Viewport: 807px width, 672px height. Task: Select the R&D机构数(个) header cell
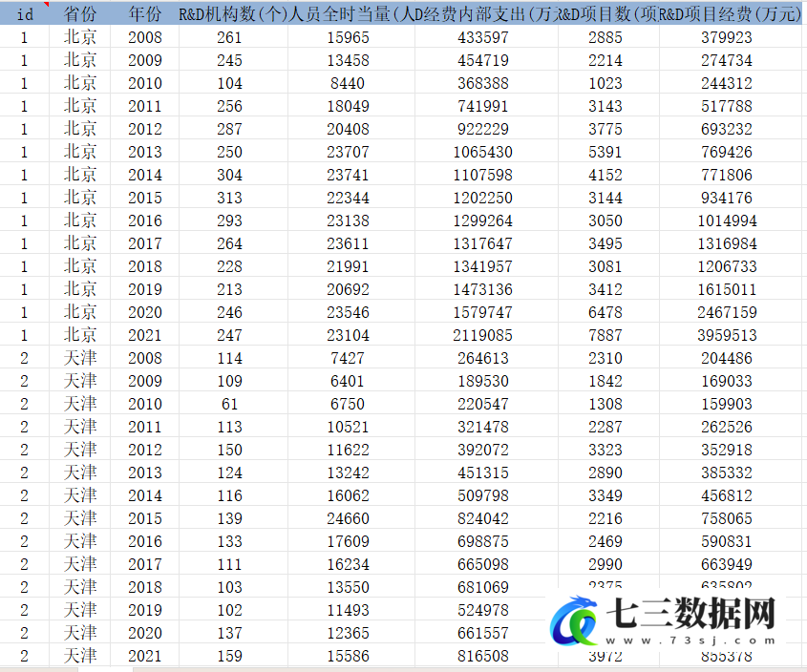(233, 14)
